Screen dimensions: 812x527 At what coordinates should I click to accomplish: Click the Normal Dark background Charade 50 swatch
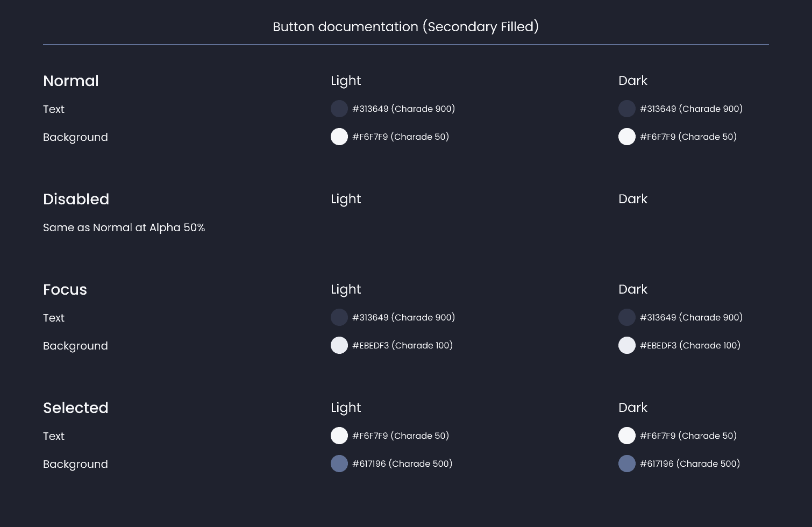pyautogui.click(x=627, y=137)
